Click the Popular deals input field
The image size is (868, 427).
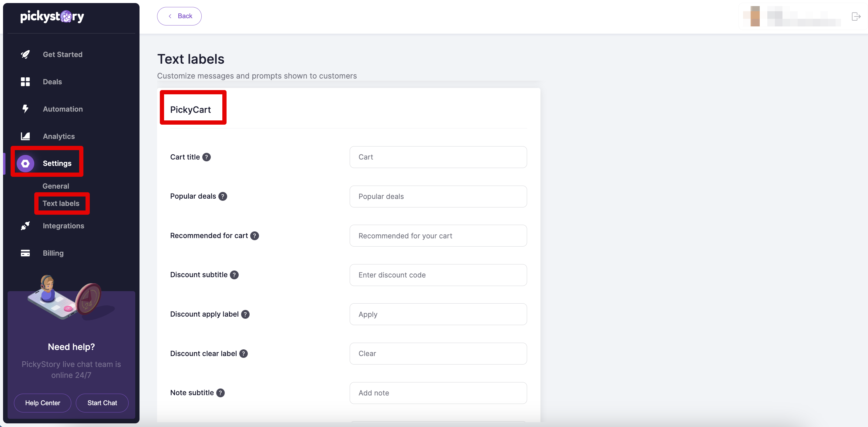pyautogui.click(x=438, y=197)
